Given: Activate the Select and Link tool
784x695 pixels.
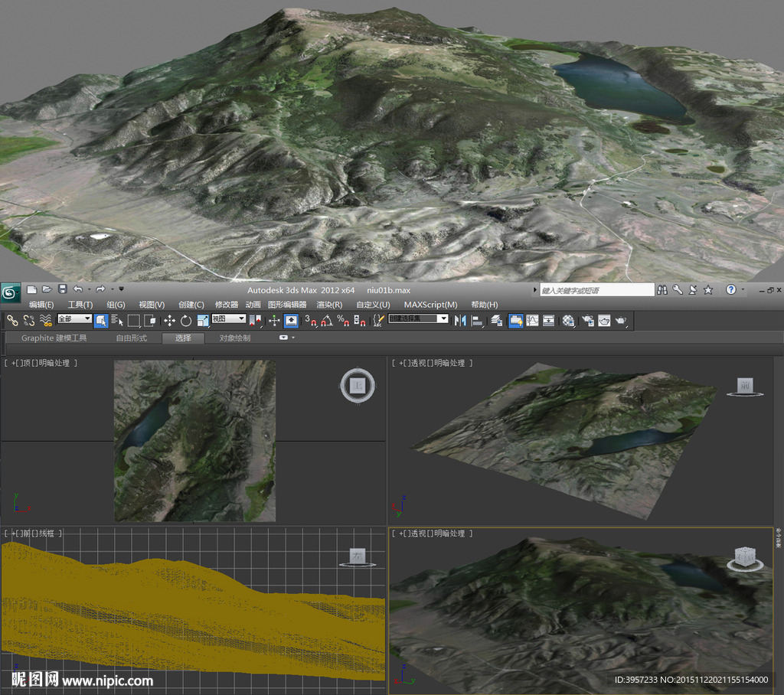Looking at the screenshot, I should click(12, 321).
